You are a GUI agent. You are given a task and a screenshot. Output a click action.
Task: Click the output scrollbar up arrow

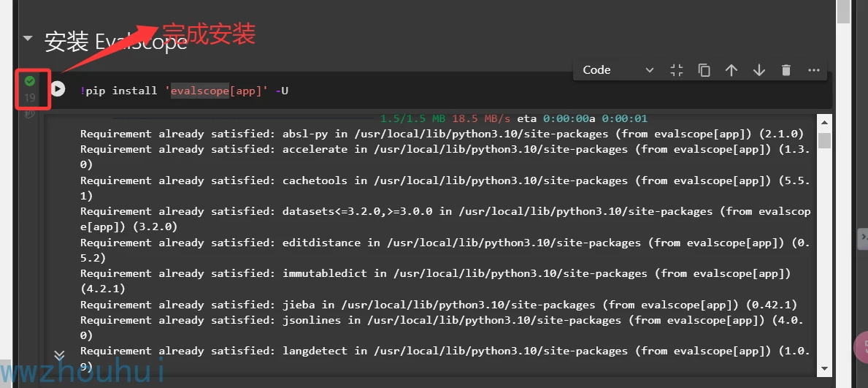click(x=824, y=122)
